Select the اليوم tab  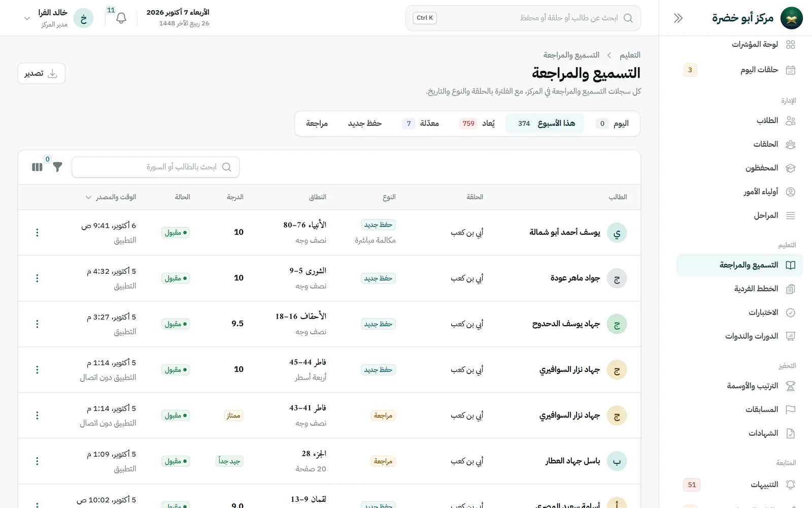tap(612, 123)
